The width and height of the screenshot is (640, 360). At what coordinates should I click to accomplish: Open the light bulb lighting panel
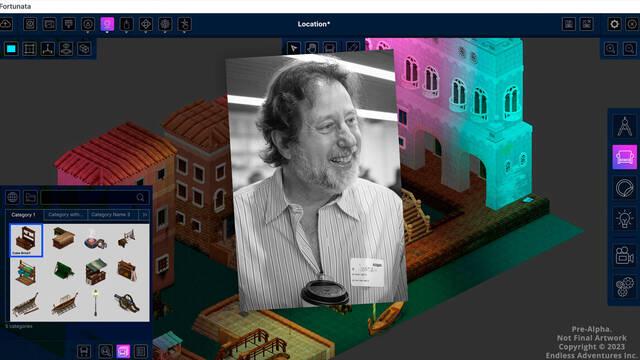pos(624,220)
